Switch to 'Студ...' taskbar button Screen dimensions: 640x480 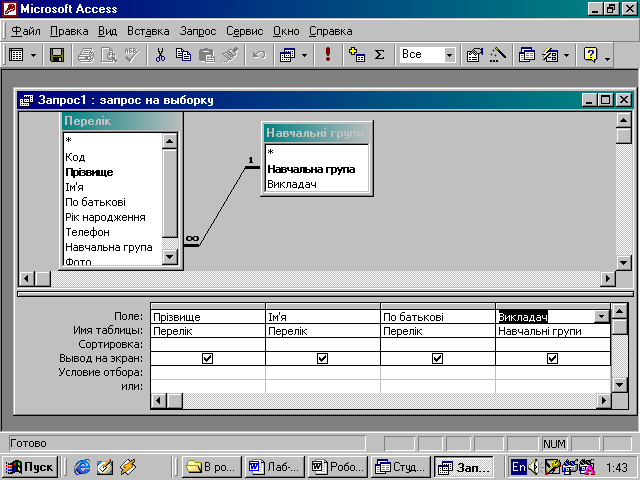pos(401,467)
